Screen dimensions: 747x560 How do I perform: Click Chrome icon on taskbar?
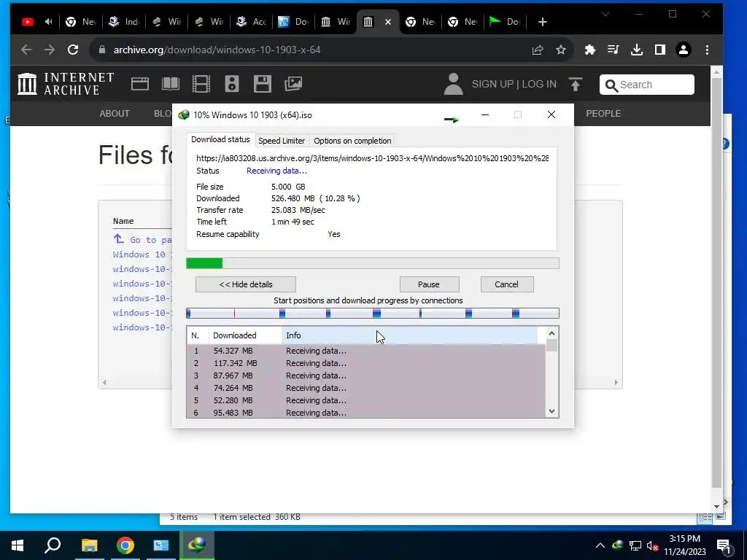tap(125, 545)
